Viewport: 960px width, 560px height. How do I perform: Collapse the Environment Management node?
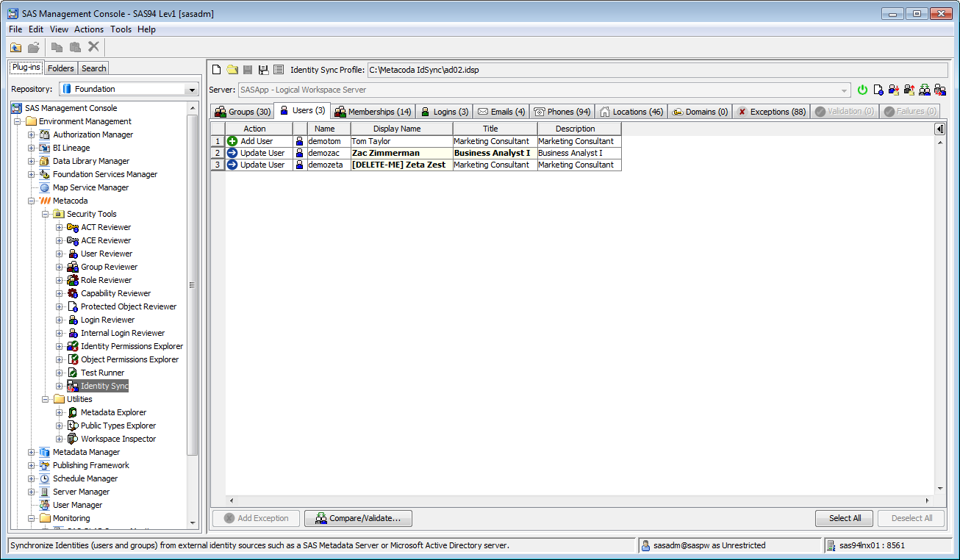coord(17,121)
